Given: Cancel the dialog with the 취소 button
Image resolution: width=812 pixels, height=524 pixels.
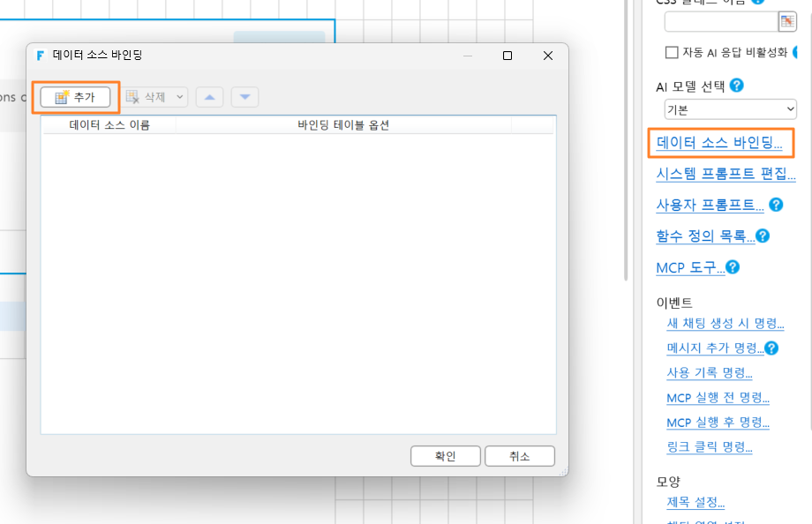Looking at the screenshot, I should point(519,456).
